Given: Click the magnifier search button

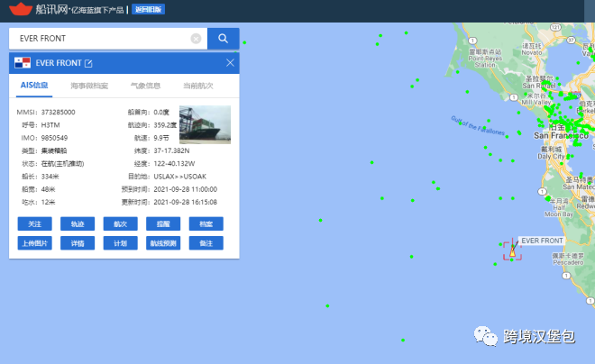Looking at the screenshot, I should click(224, 39).
